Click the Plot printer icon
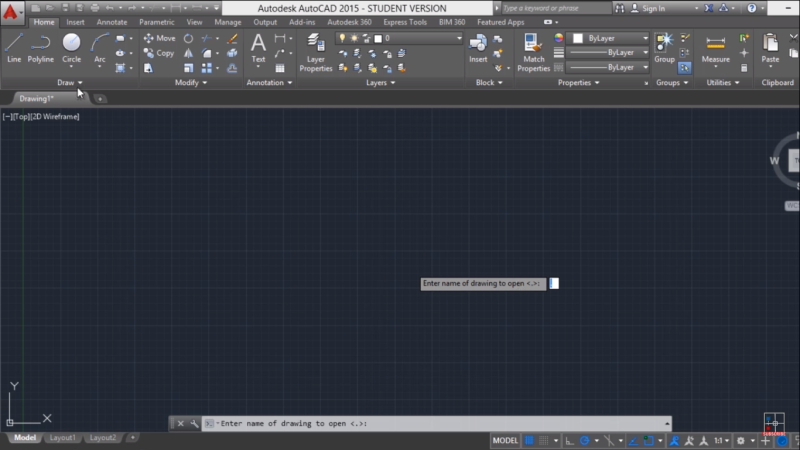The image size is (800, 450). (94, 8)
